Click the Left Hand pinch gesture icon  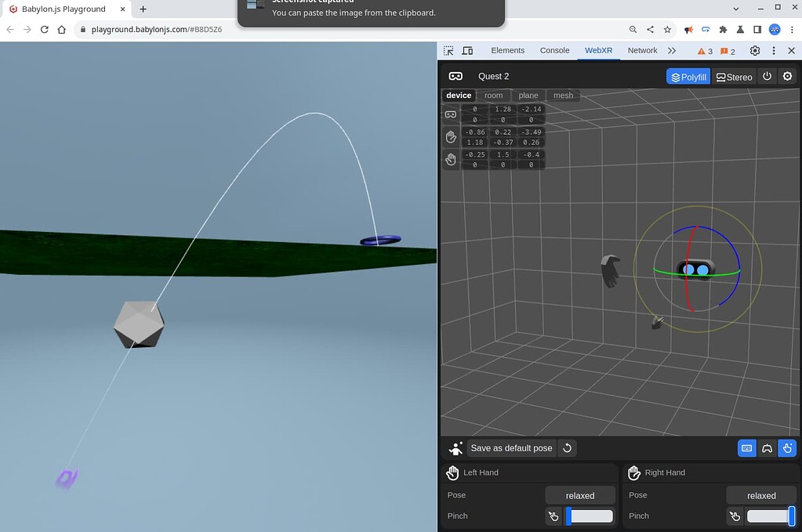click(x=553, y=516)
